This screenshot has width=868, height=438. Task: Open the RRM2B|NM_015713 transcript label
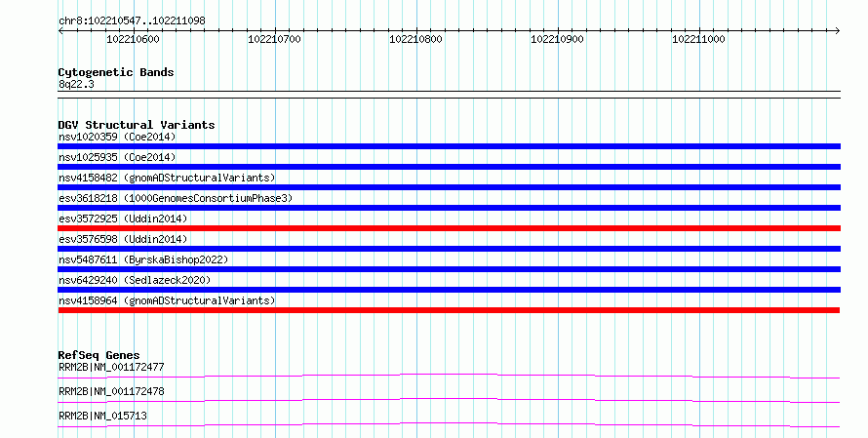102,416
